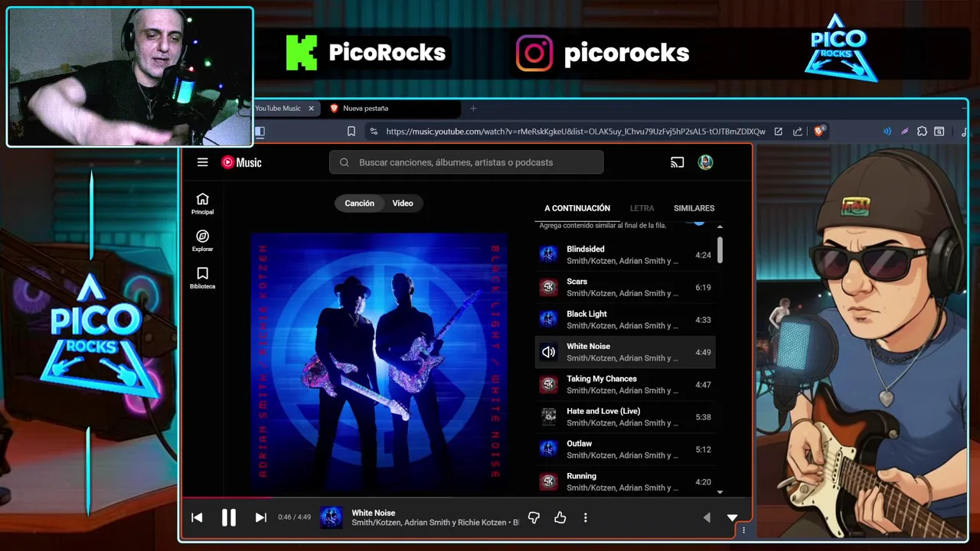980x551 pixels.
Task: Open Brave Shields icon
Action: pos(818,132)
